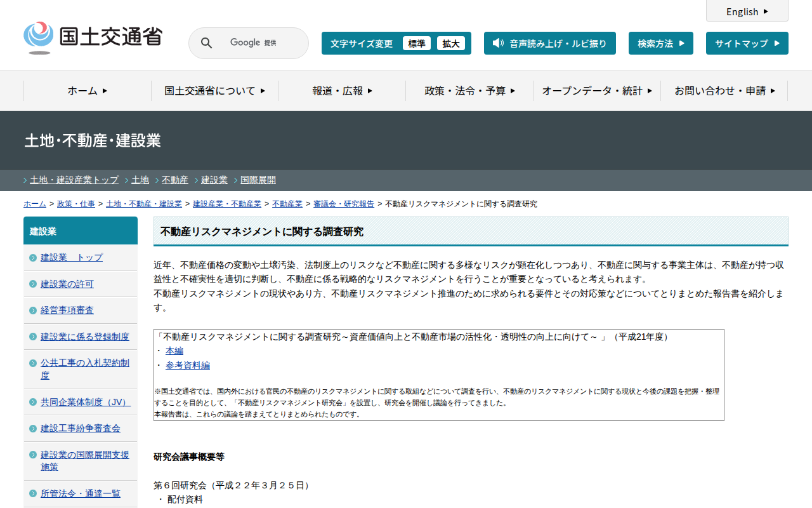Click bullet icon beside 建設業の許可

coord(33,284)
